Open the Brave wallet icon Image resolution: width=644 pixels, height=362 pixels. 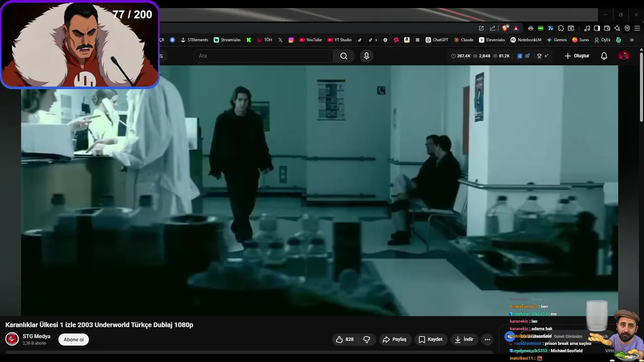click(607, 28)
